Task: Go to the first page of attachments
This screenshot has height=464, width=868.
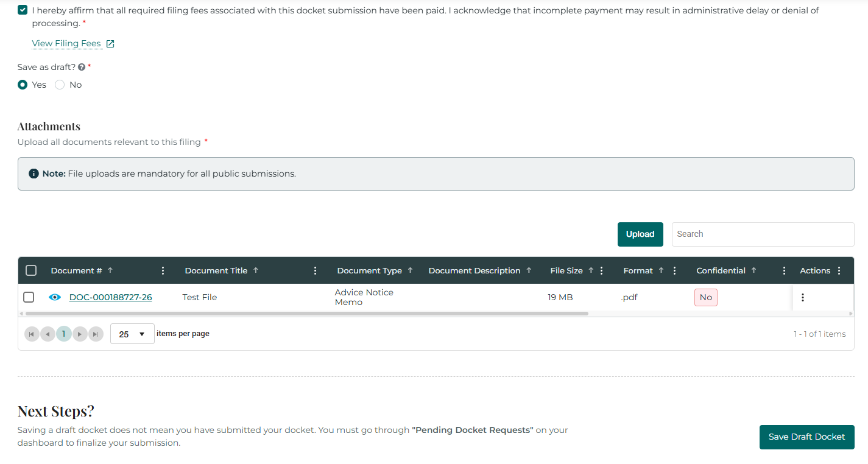Action: click(32, 334)
